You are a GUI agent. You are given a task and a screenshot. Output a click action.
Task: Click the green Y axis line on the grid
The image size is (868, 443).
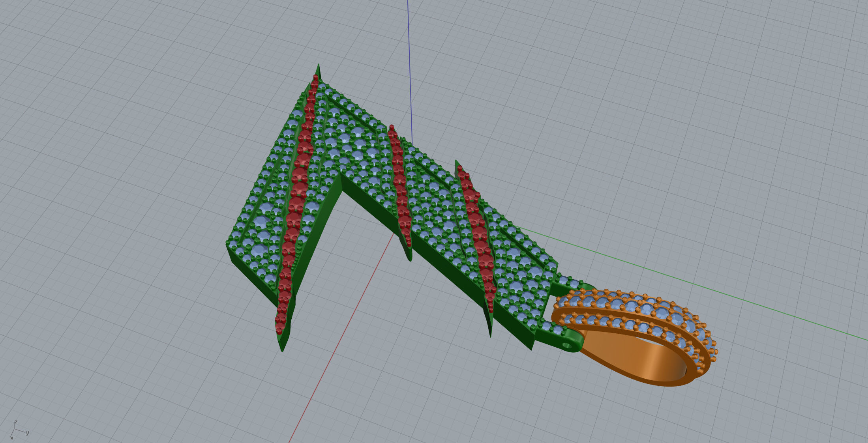click(695, 284)
